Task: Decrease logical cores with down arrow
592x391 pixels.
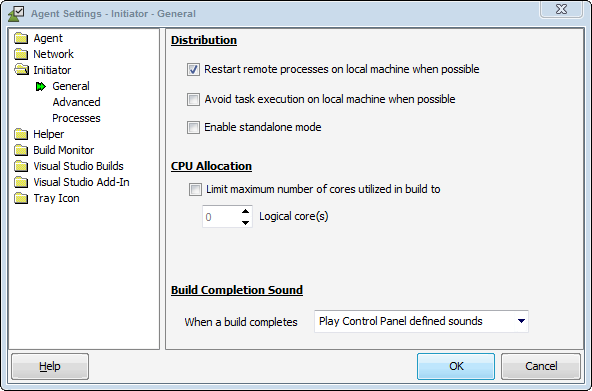Action: [x=245, y=222]
